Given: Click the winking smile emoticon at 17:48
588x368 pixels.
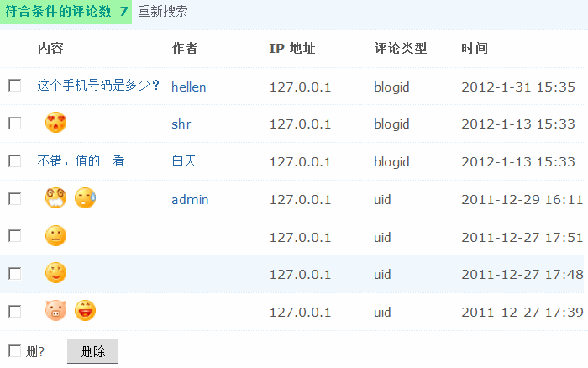Looking at the screenshot, I should tap(55, 273).
